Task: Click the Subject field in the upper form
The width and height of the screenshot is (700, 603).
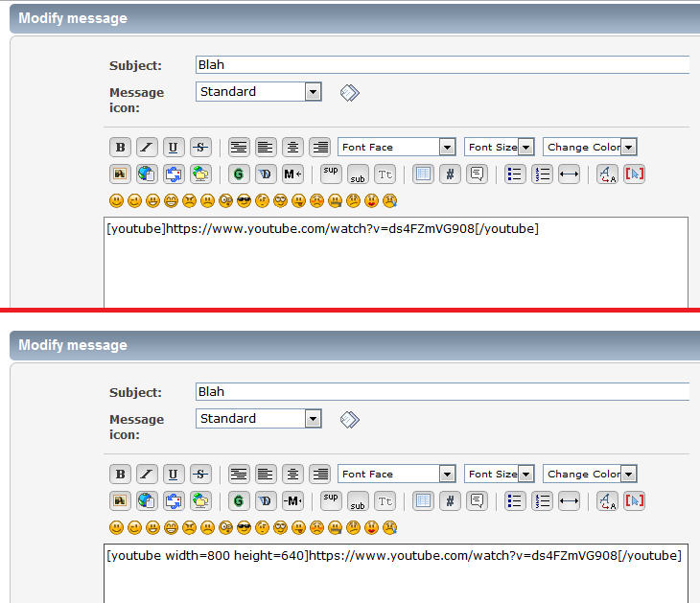Action: (443, 65)
